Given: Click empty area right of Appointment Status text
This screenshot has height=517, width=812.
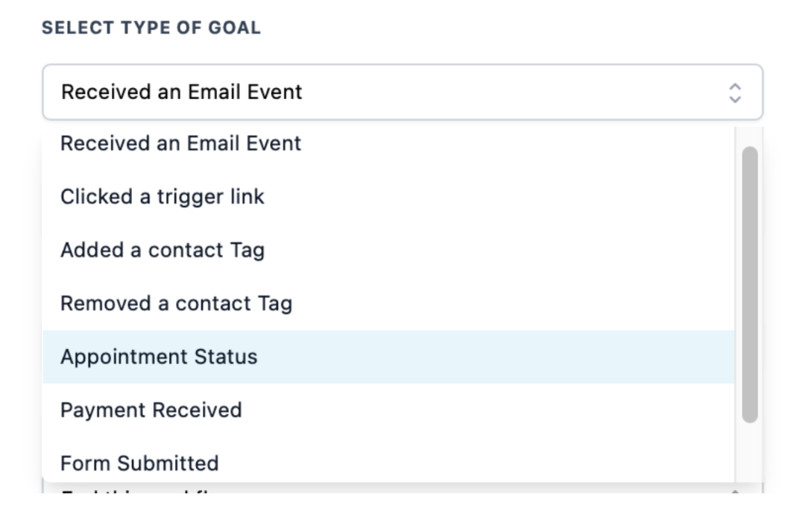Looking at the screenshot, I should [x=485, y=357].
